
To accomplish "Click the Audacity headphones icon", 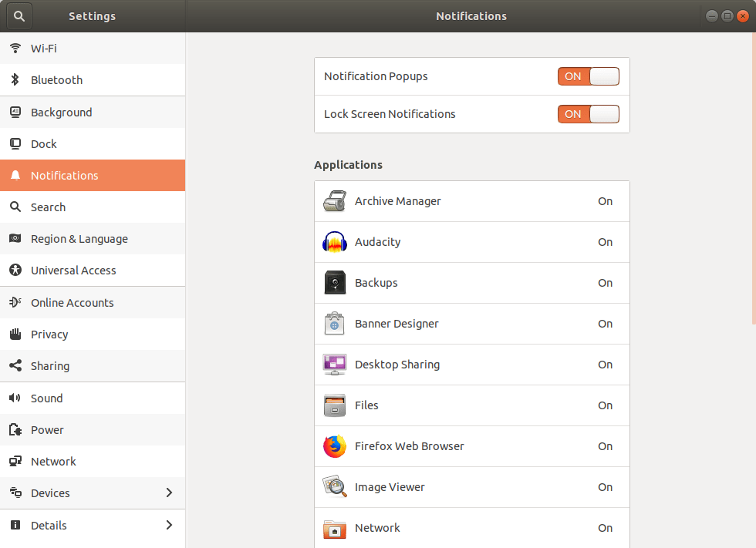I will [x=335, y=242].
